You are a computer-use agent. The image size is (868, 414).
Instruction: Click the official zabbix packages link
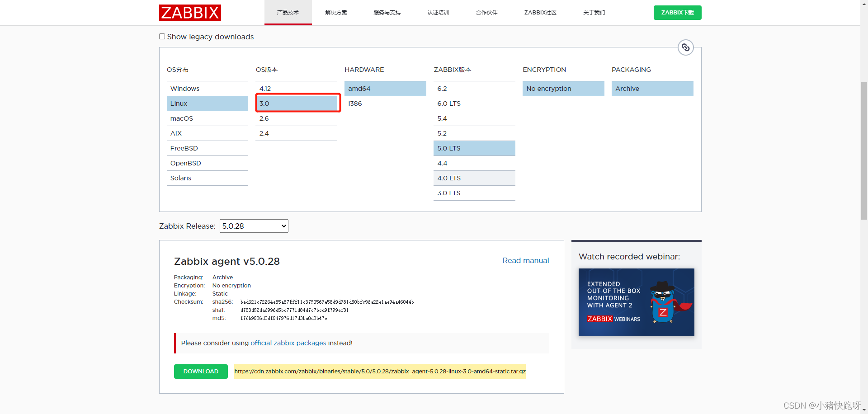click(x=288, y=343)
